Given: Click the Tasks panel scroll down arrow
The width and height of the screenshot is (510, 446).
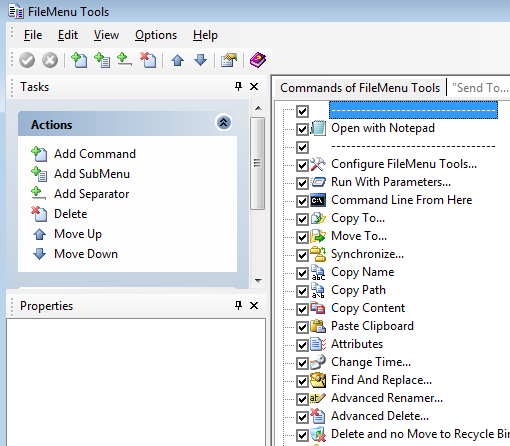Looking at the screenshot, I should pos(258,280).
